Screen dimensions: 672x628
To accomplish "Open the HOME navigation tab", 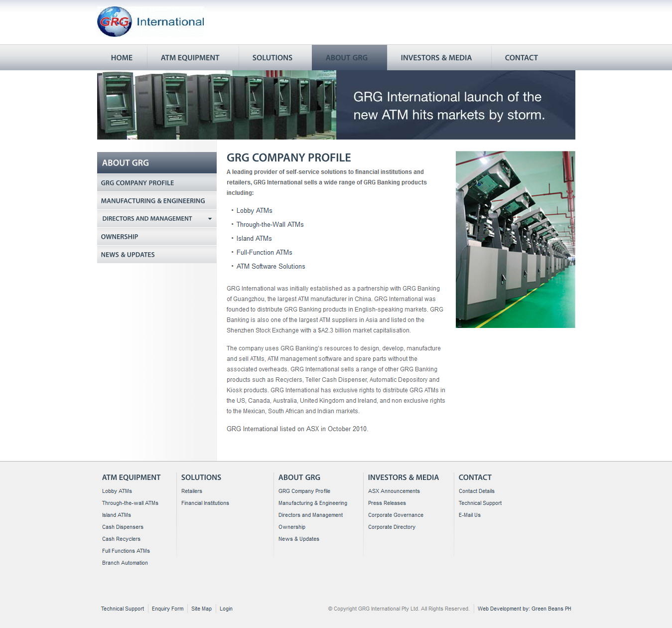I will 122,58.
